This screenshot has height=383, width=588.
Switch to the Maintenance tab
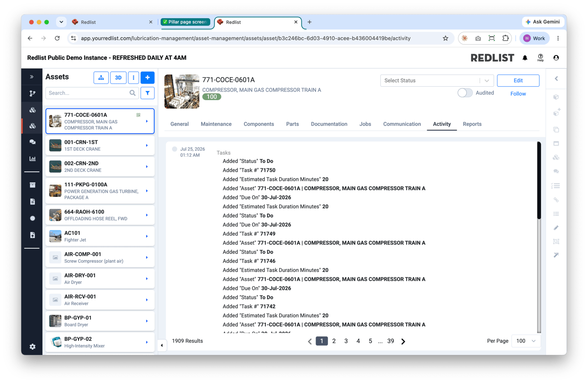[x=216, y=124]
